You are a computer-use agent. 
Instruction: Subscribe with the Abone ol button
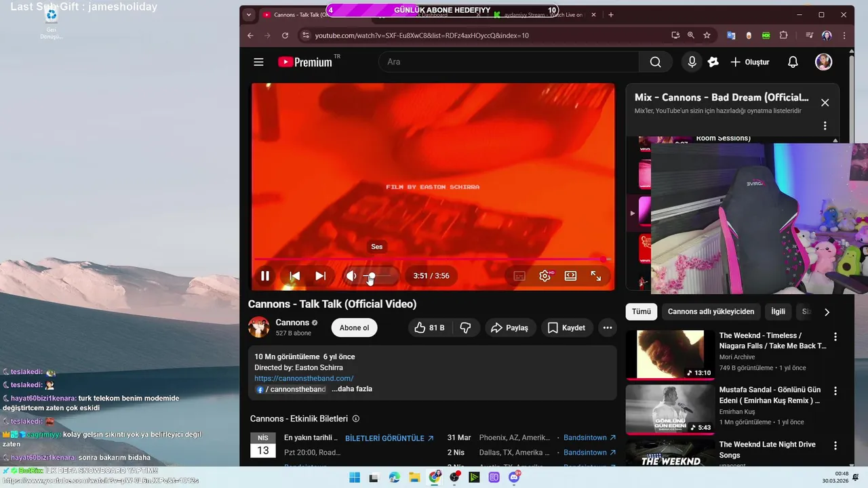(354, 328)
